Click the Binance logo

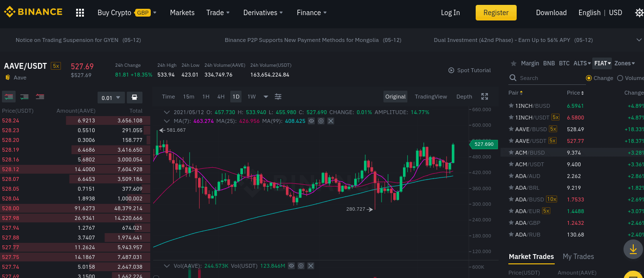tap(33, 12)
